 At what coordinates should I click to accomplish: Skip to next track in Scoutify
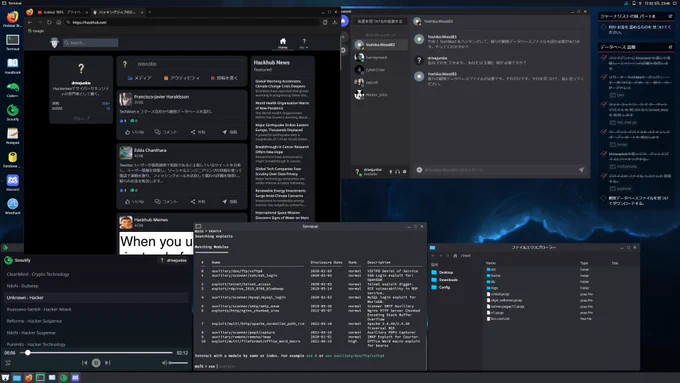108,363
